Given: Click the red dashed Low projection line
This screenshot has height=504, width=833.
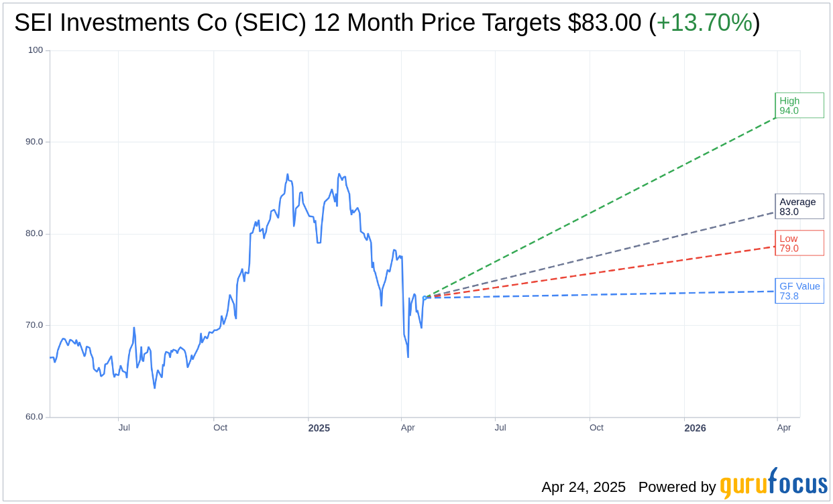Looking at the screenshot, I should pos(604,271).
